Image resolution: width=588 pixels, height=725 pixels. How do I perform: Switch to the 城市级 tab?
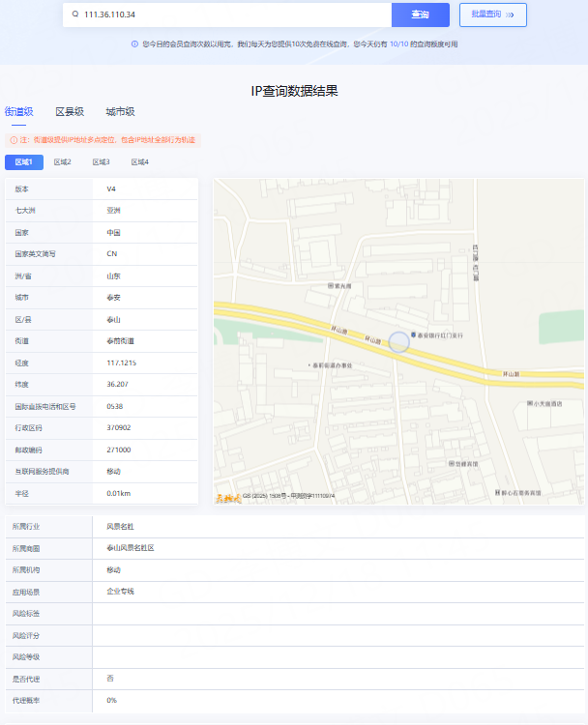click(120, 112)
